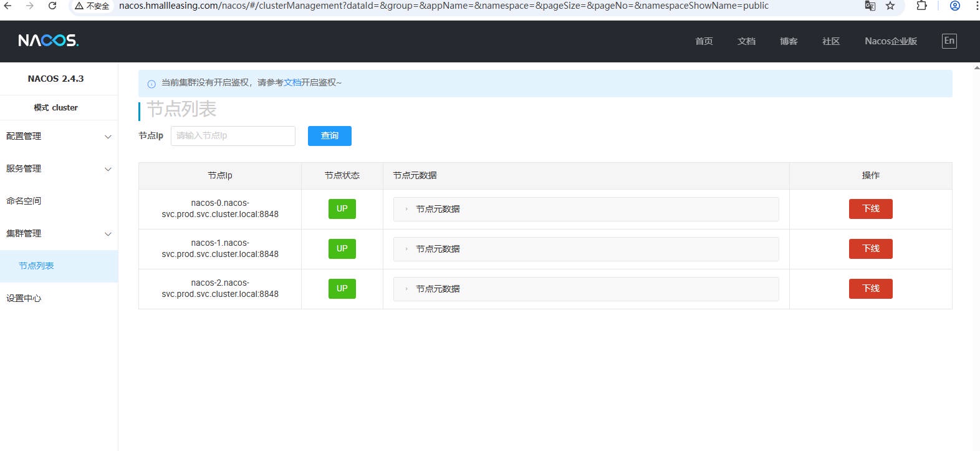This screenshot has height=451, width=980.
Task: Select 节点列表 in the sidebar
Action: click(36, 266)
